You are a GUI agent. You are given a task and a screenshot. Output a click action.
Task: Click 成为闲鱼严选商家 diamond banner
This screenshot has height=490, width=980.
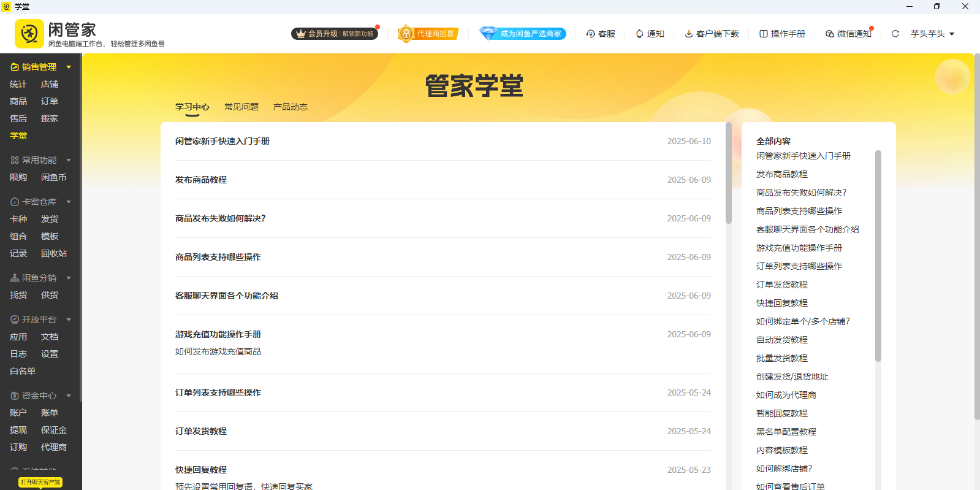(523, 34)
